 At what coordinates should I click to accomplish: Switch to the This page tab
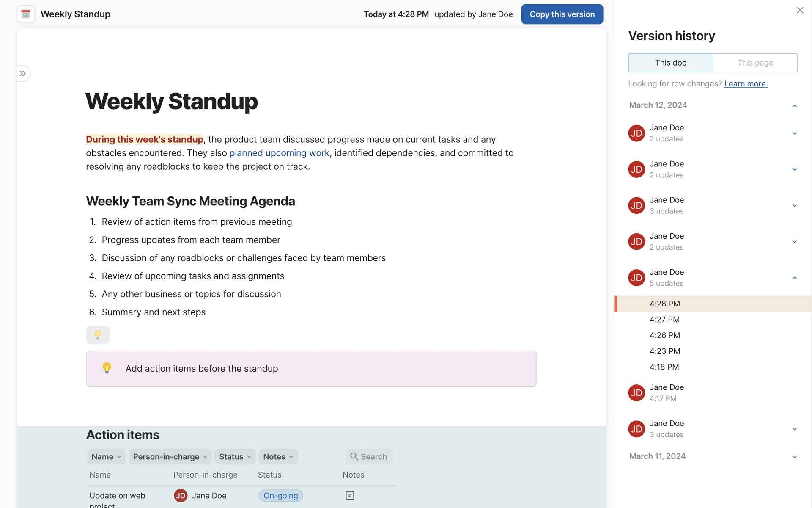point(755,63)
